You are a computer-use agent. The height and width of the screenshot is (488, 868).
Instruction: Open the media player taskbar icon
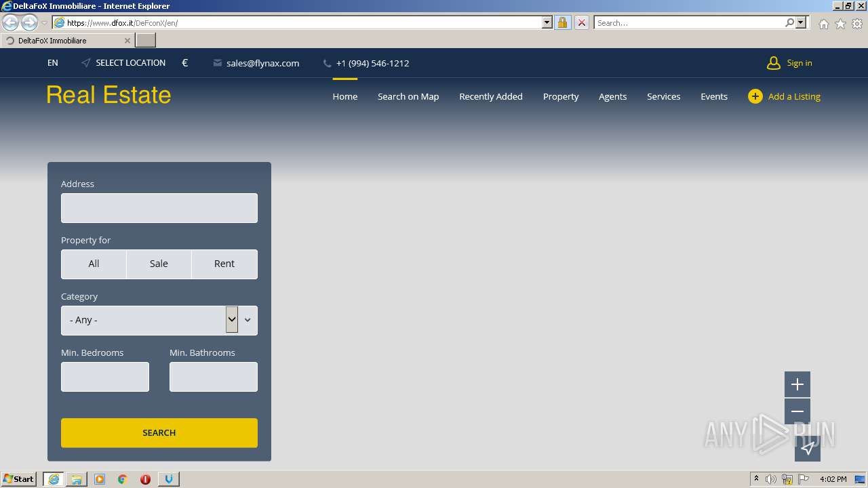pos(100,479)
